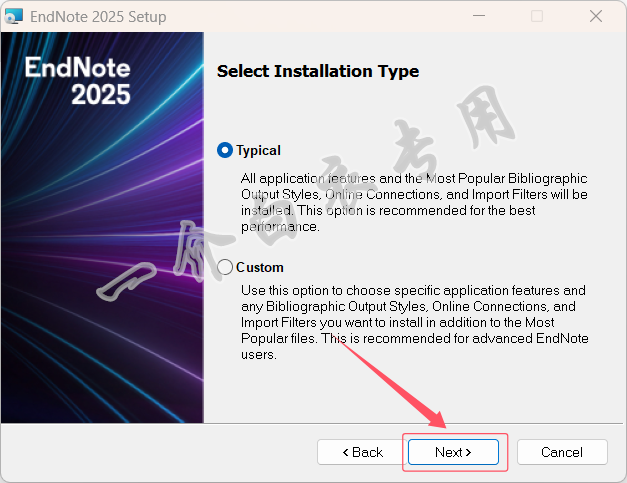Viewport: 627px width, 483px height.
Task: Click the "Typical" option label text
Action: pos(258,150)
